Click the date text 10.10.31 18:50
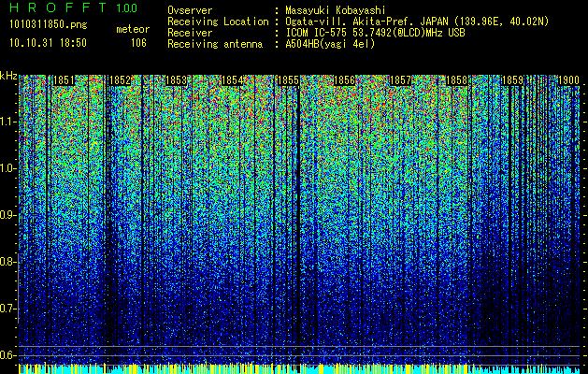 point(48,43)
